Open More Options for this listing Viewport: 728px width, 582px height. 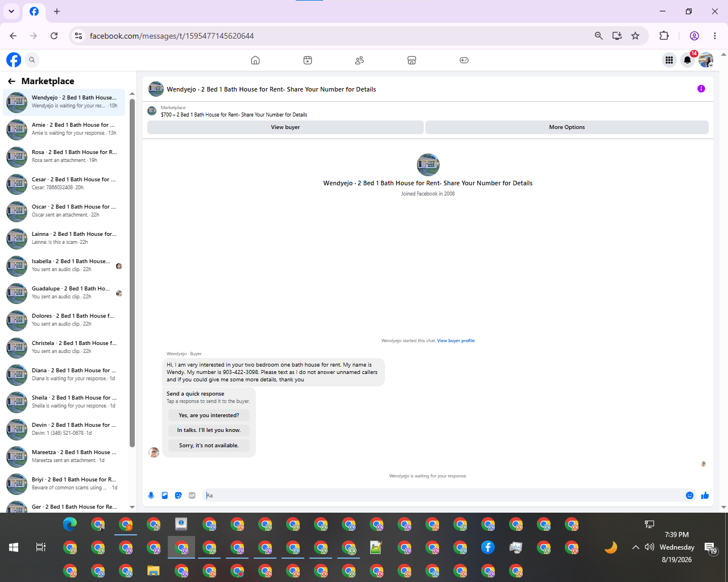[x=567, y=127]
